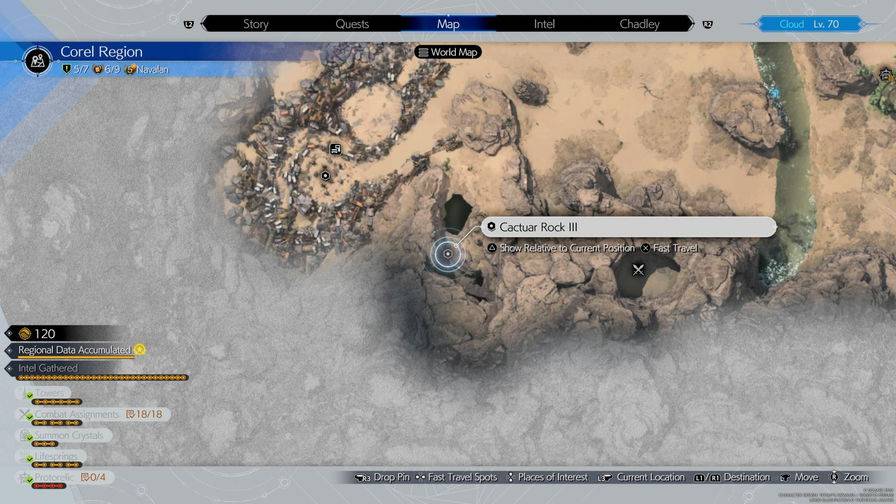
Task: Expand the Intel Gathered section
Action: [x=48, y=368]
